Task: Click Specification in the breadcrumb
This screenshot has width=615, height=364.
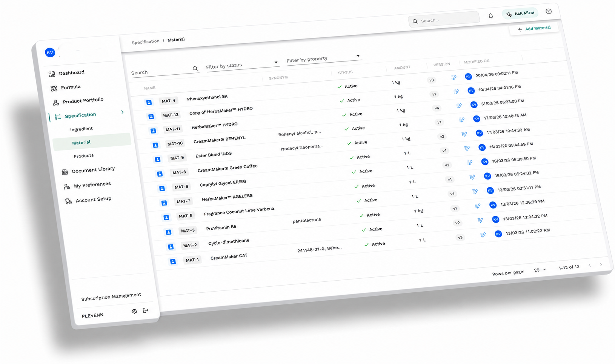Action: (146, 42)
